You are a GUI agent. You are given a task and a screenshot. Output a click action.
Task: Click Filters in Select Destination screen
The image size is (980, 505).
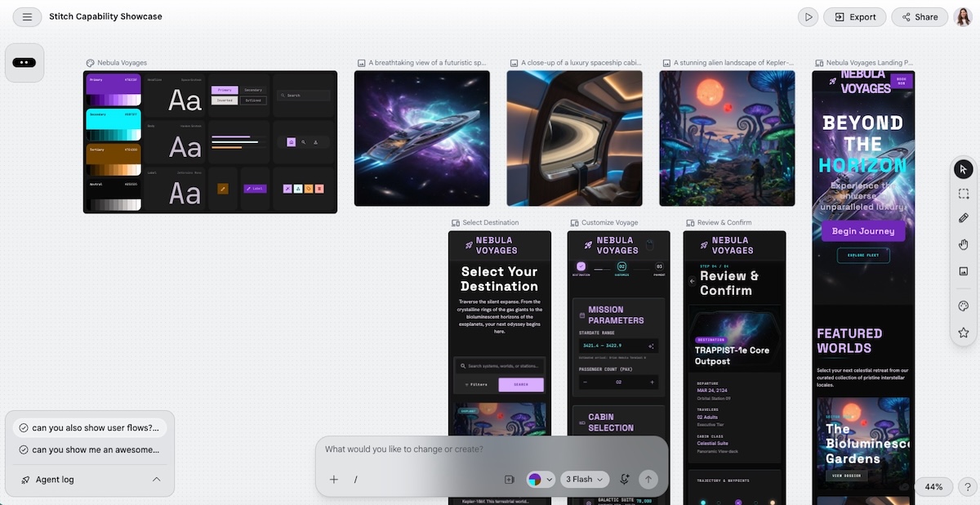[x=475, y=384]
